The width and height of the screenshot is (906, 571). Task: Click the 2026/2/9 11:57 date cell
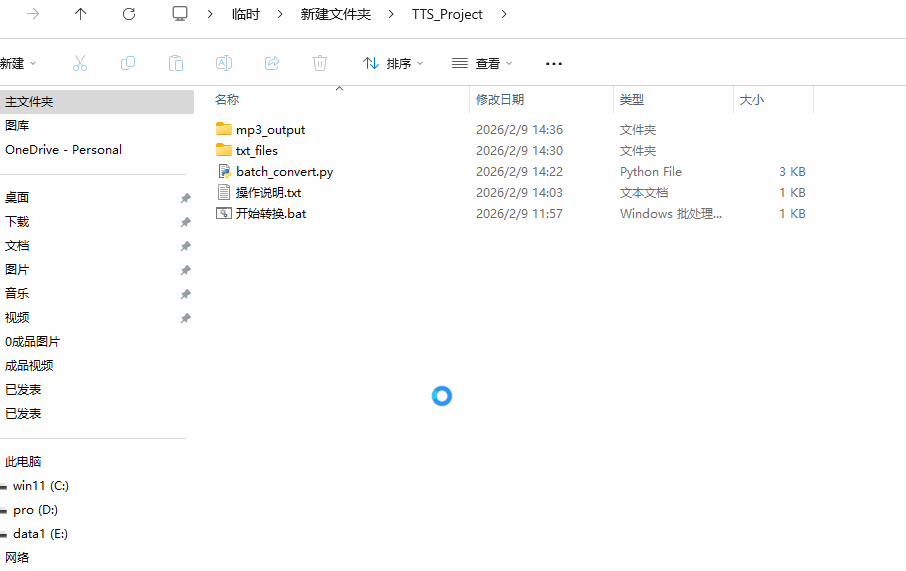coord(519,213)
